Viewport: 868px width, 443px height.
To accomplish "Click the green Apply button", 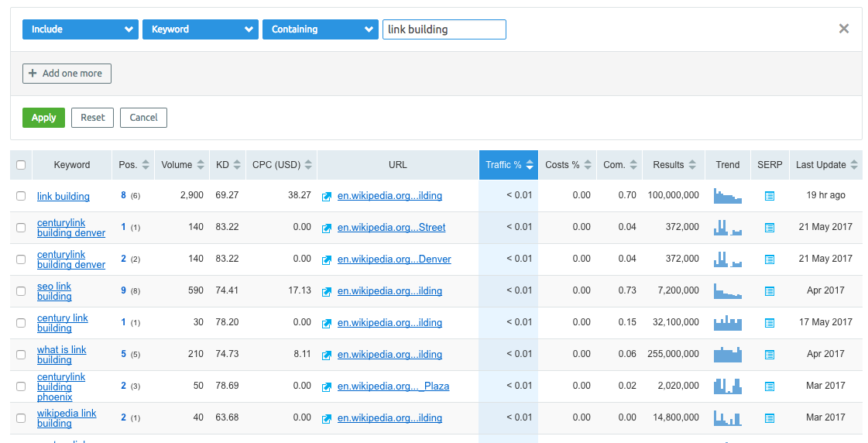I will pyautogui.click(x=43, y=118).
